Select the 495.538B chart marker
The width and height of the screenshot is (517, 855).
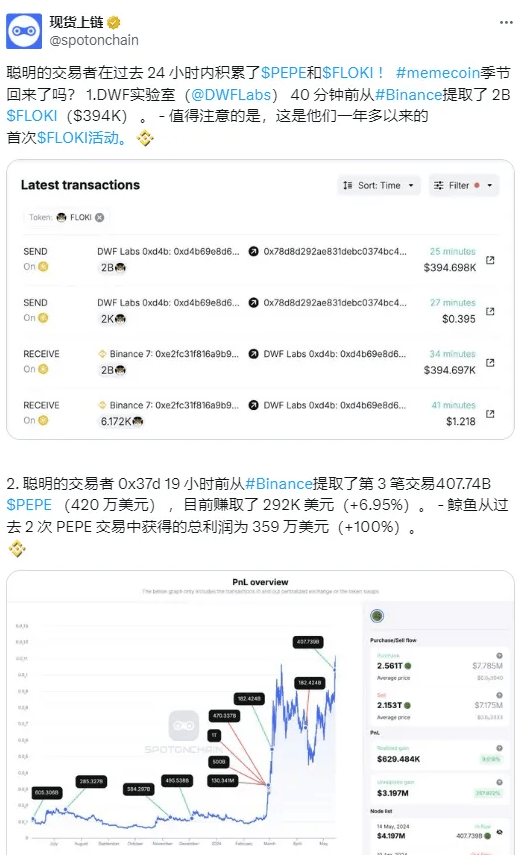point(178,781)
